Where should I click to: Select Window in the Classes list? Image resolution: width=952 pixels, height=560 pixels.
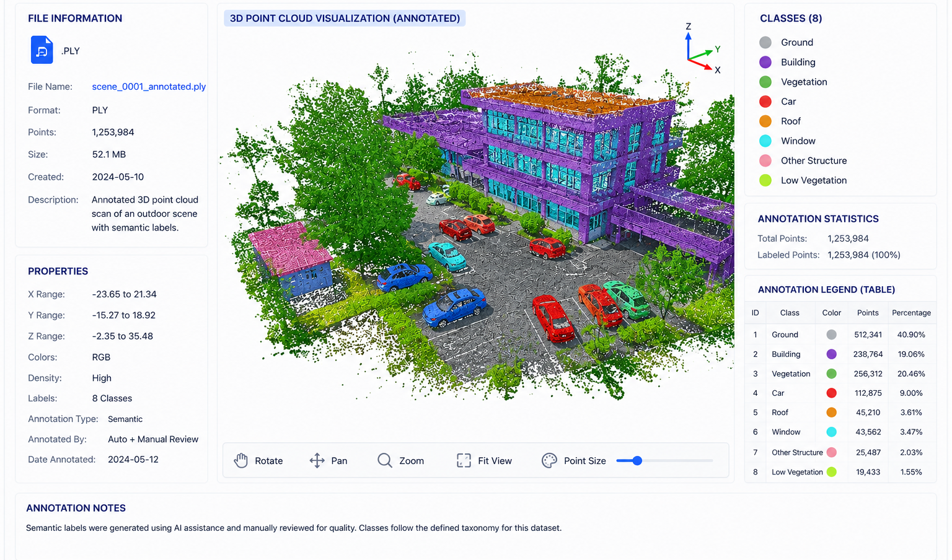point(798,141)
